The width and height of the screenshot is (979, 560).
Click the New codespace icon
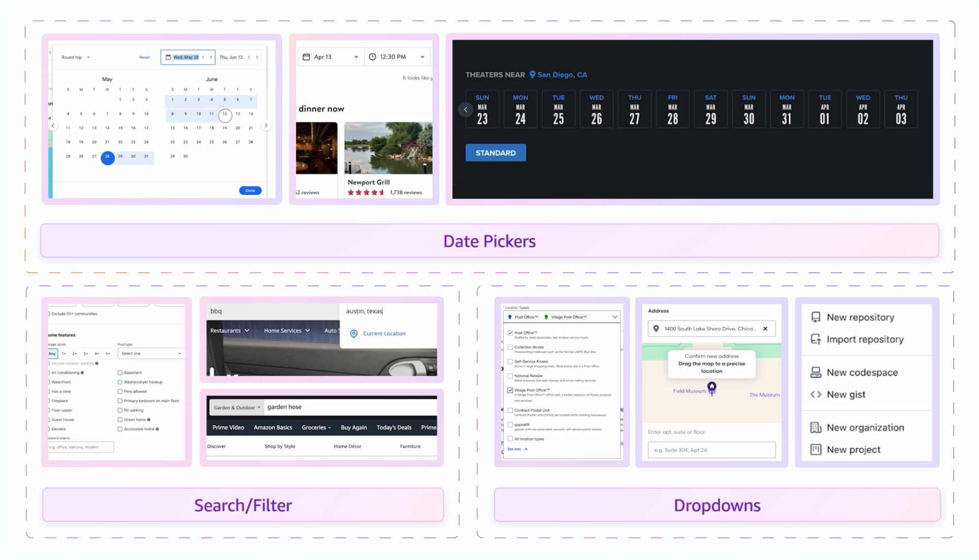(815, 373)
